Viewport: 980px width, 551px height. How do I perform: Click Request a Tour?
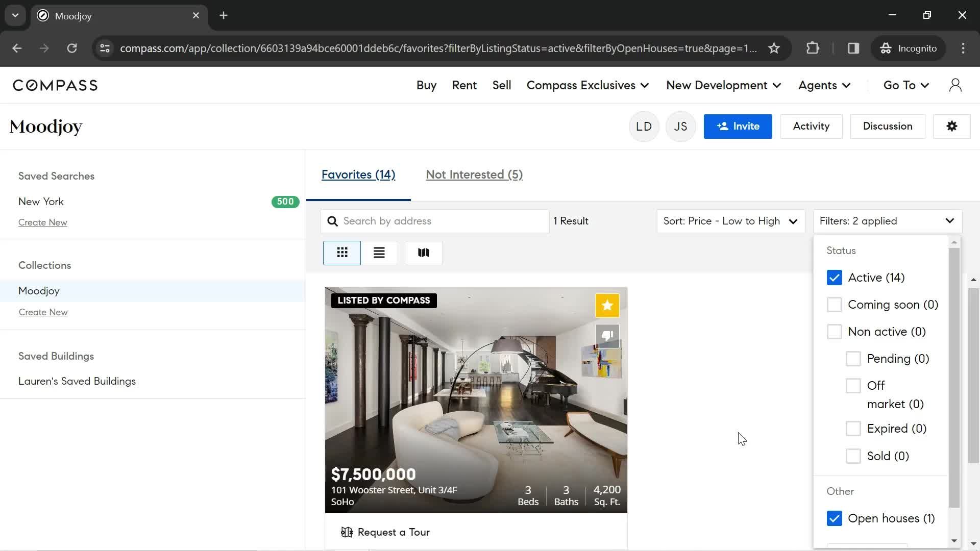(x=385, y=532)
